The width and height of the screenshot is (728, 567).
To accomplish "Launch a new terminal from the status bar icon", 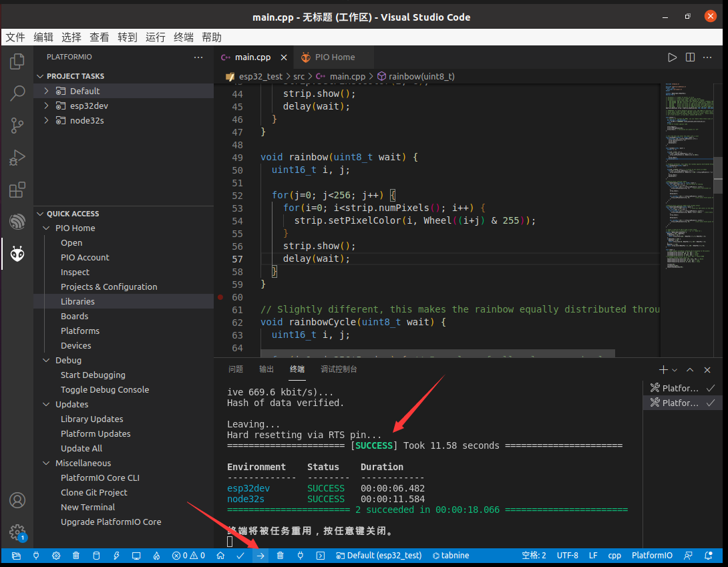I will [x=321, y=555].
